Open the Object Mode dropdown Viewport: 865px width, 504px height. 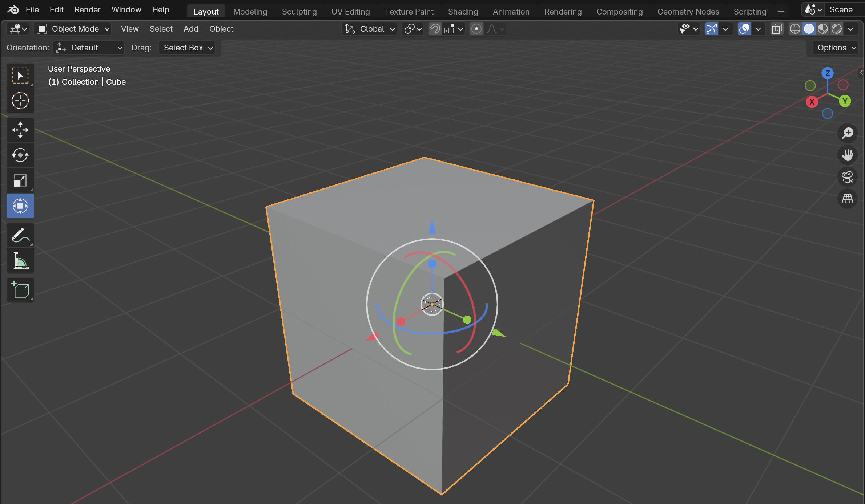tap(73, 29)
